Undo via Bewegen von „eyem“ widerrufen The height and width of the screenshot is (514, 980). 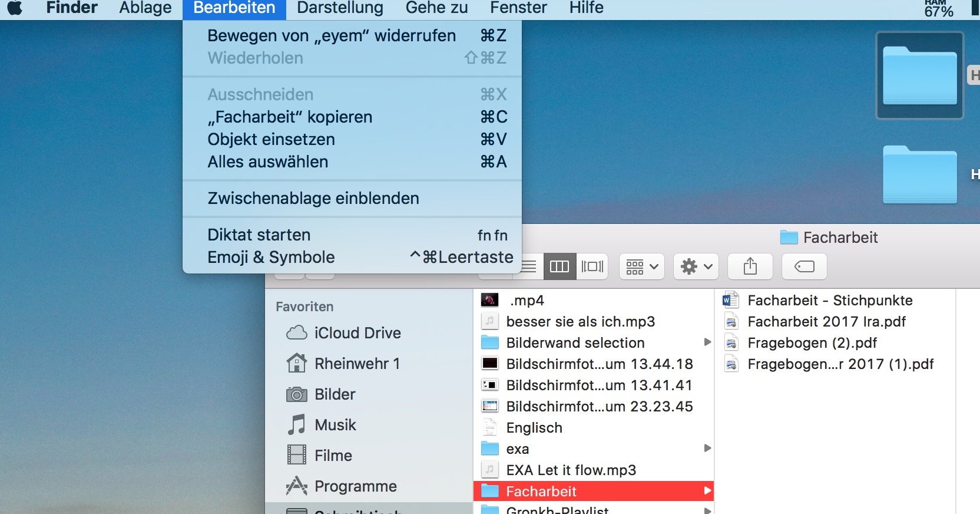(x=332, y=36)
